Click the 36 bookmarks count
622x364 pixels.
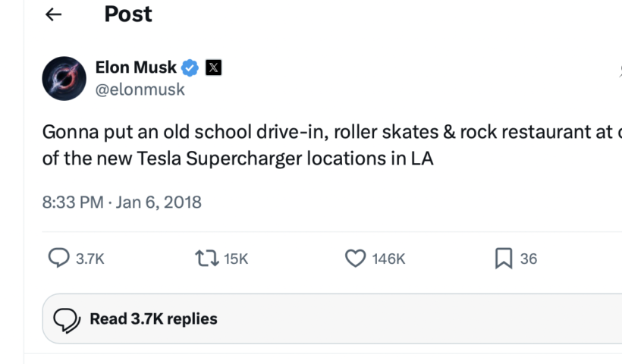coord(529,259)
